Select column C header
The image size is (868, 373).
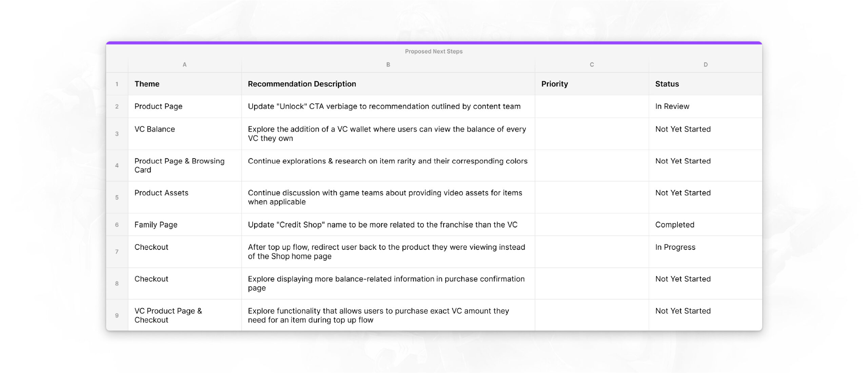pyautogui.click(x=592, y=64)
